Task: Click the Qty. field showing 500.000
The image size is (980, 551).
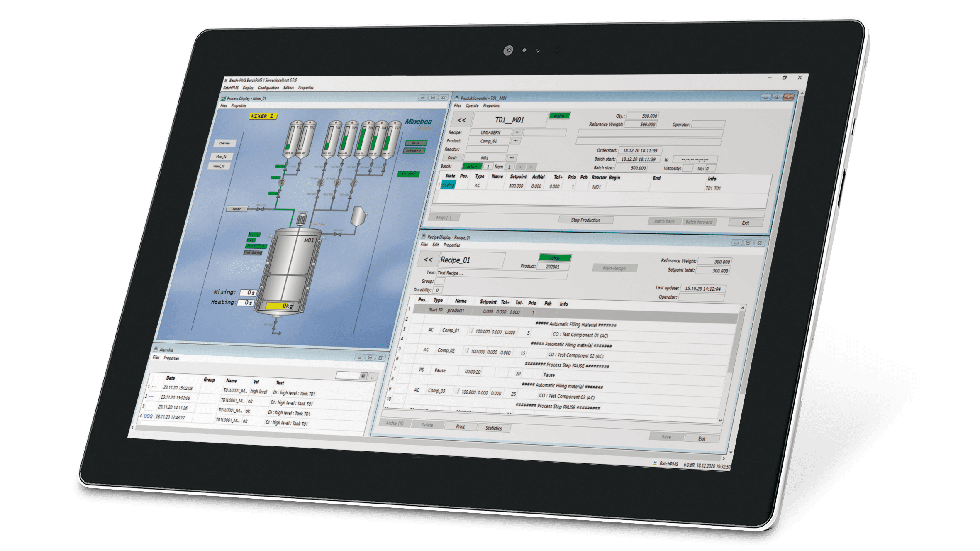Action: point(643,116)
